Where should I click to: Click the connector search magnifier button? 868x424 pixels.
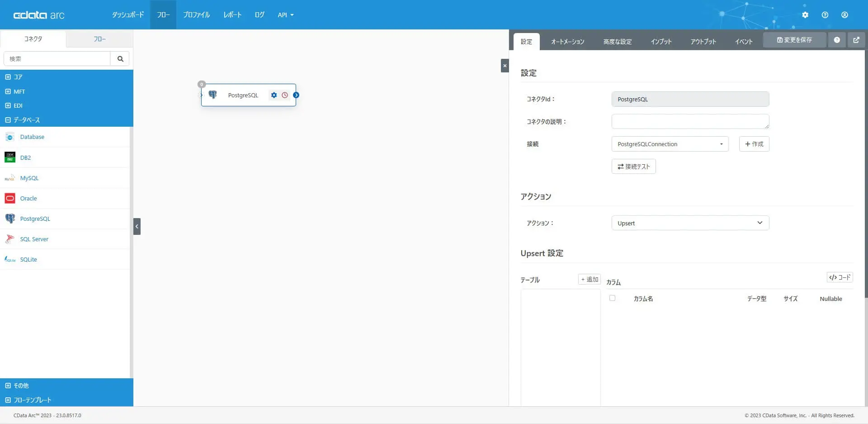120,59
